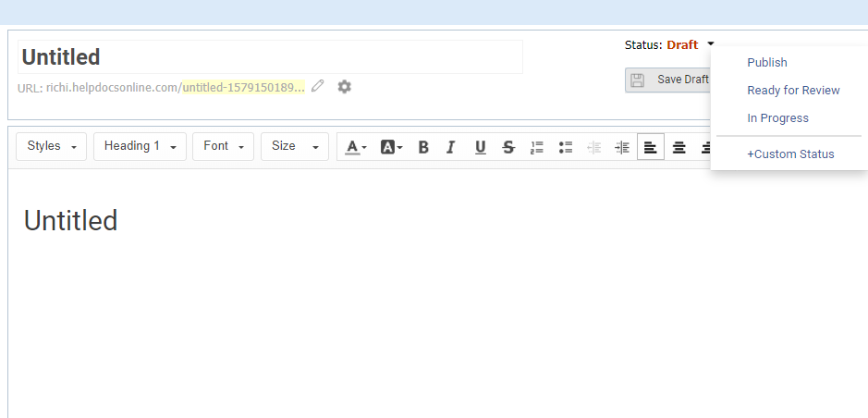The height and width of the screenshot is (418, 868).
Task: Open the text color picker
Action: 356,147
